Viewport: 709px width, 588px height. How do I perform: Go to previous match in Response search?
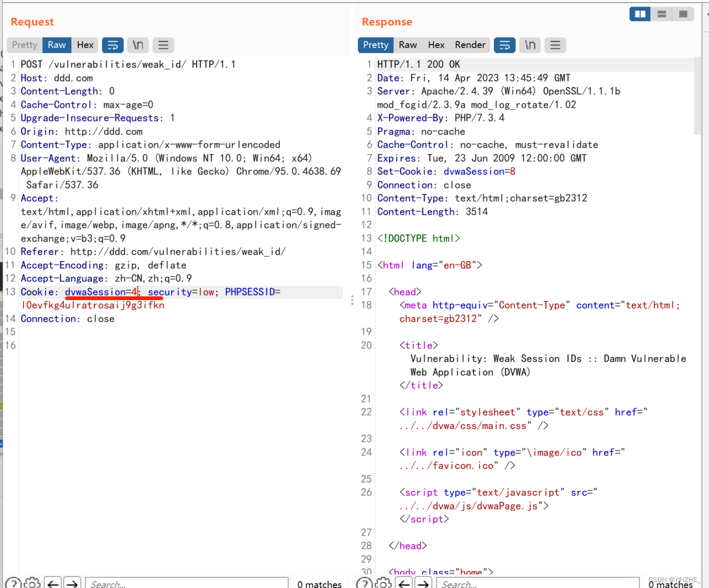(404, 583)
